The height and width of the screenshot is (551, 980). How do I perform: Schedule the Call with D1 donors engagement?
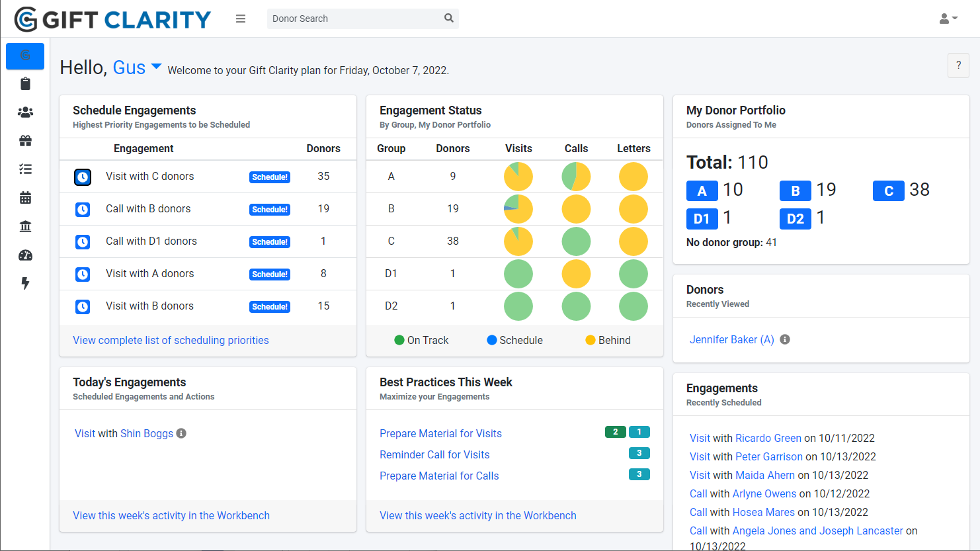tap(270, 241)
